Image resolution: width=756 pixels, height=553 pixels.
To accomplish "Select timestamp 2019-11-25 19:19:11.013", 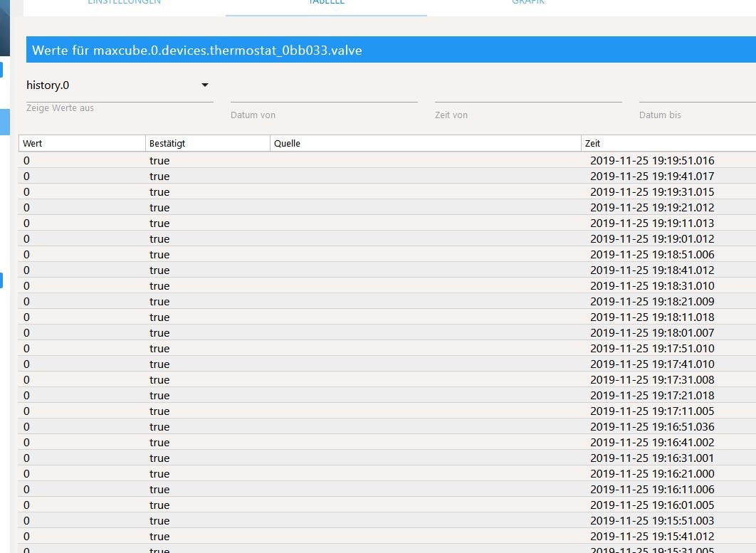I will [652, 223].
